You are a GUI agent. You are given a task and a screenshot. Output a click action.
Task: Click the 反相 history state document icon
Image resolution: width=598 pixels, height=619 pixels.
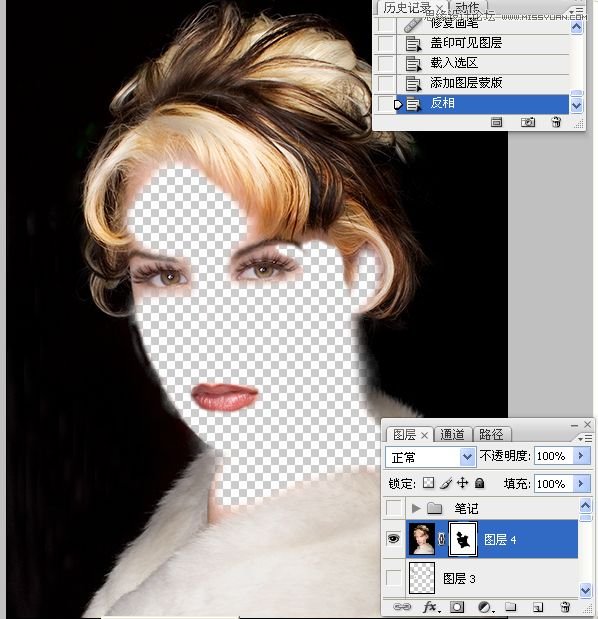(x=413, y=104)
